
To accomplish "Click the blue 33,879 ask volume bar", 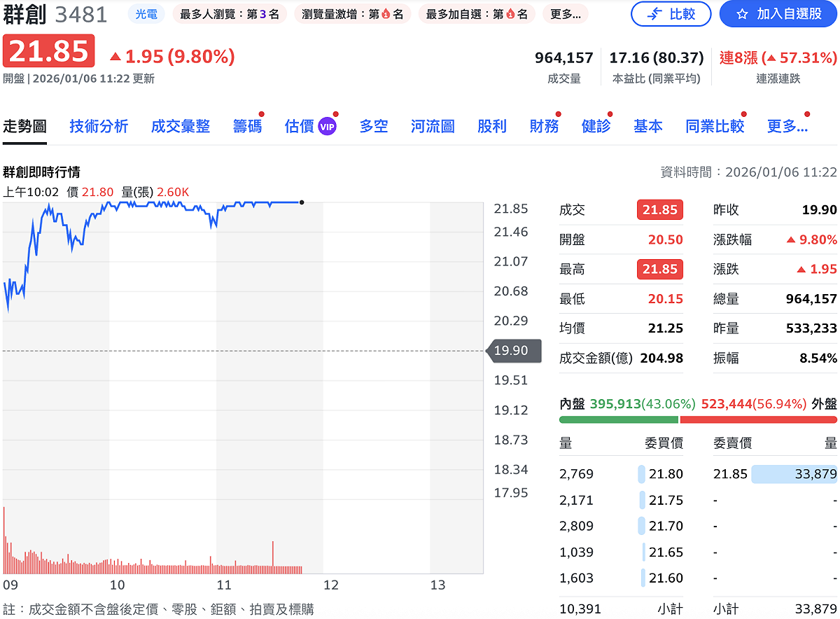I will tap(794, 474).
